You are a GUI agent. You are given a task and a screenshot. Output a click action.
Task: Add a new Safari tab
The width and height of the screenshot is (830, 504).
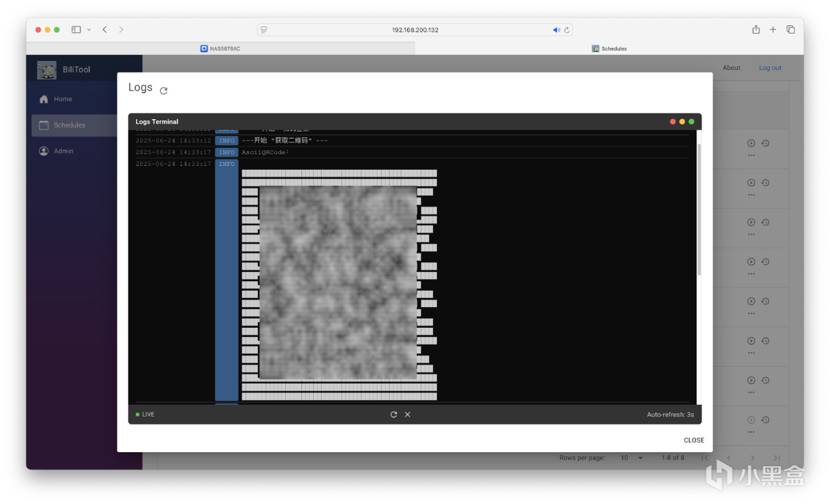773,30
